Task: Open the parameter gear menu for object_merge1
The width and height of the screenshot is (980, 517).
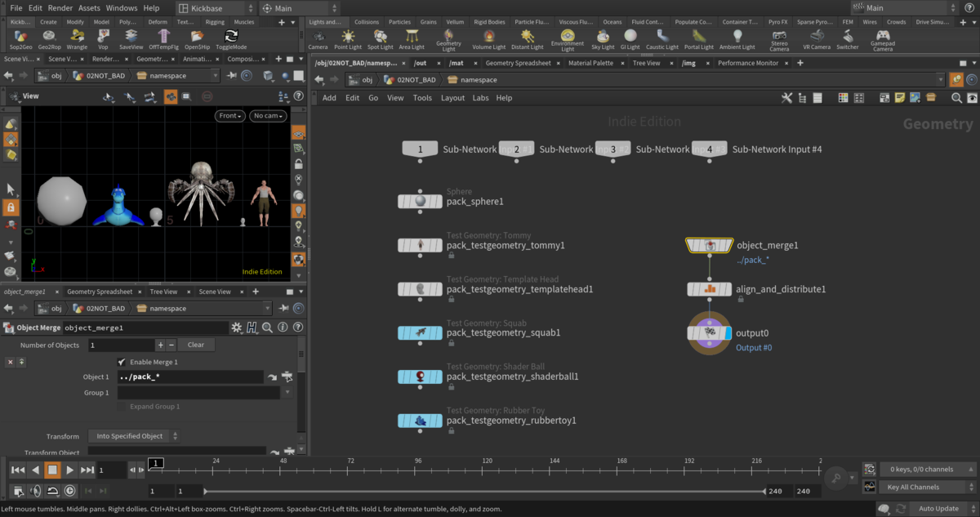Action: (237, 328)
